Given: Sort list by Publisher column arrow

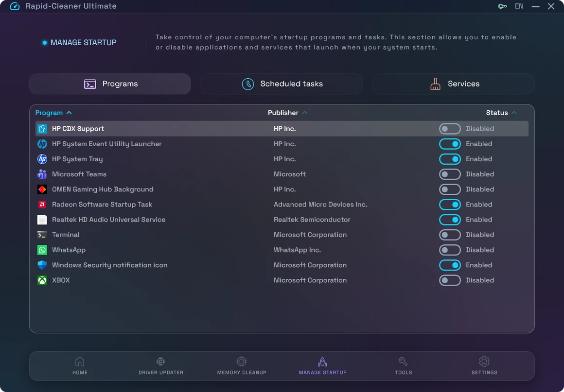Looking at the screenshot, I should coord(305,113).
